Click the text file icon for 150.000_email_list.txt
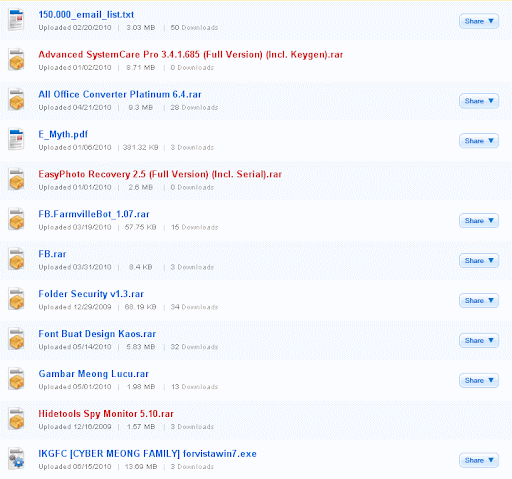 click(16, 20)
